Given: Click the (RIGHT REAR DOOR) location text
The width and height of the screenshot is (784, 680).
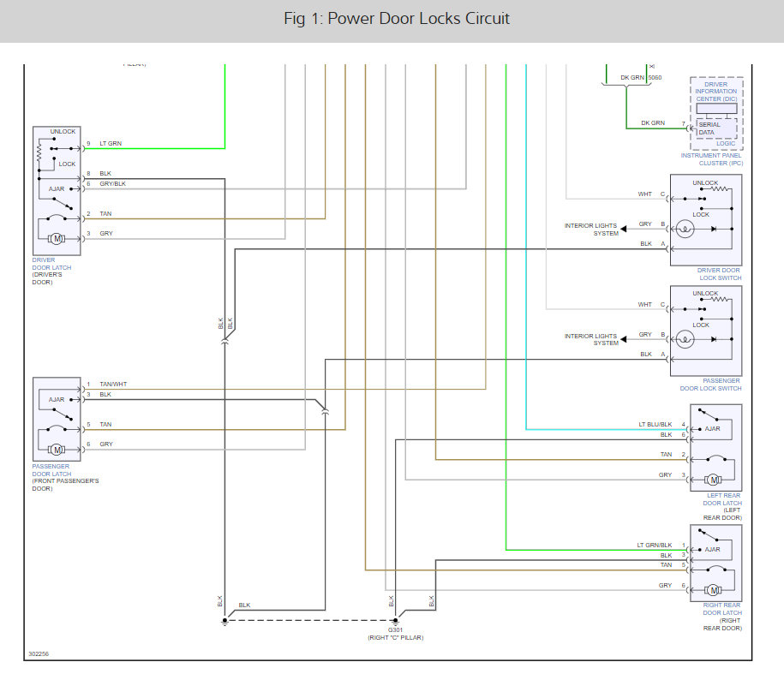Looking at the screenshot, I should click(722, 624).
